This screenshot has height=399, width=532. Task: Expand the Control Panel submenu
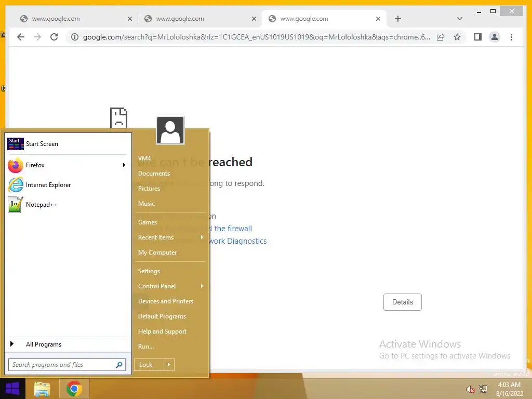coord(170,286)
